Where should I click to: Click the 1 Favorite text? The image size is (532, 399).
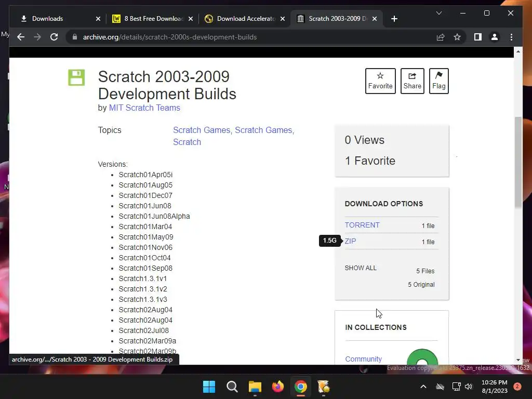[370, 161]
